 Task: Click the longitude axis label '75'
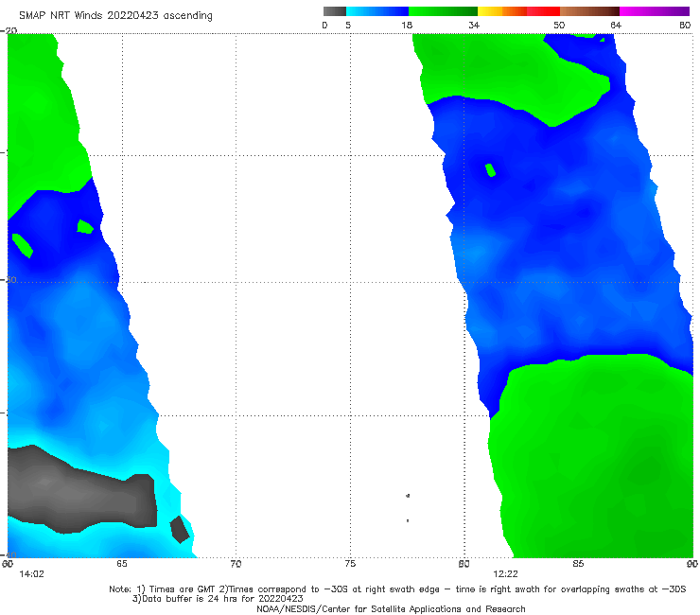pyautogui.click(x=350, y=564)
